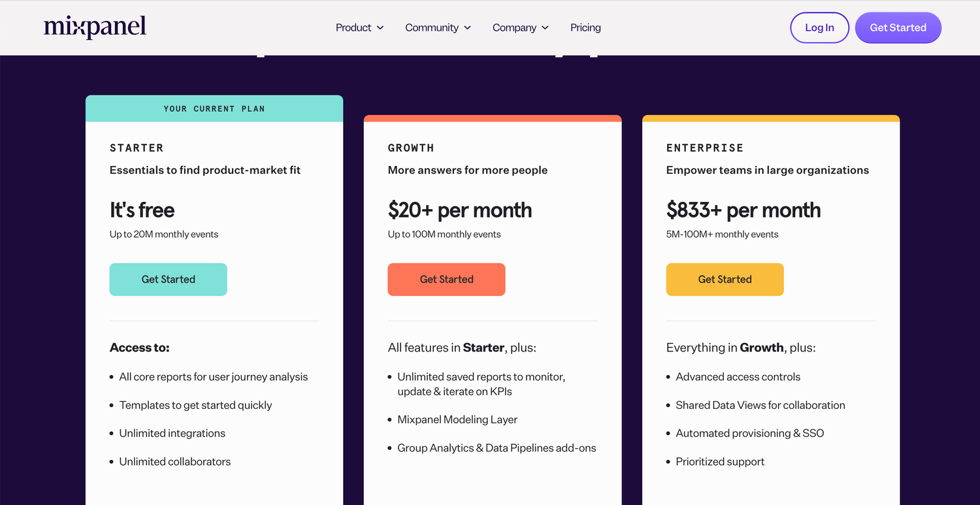This screenshot has height=505, width=980.
Task: Click "Unlimited saved reports to monitor" item
Action: pos(482,384)
